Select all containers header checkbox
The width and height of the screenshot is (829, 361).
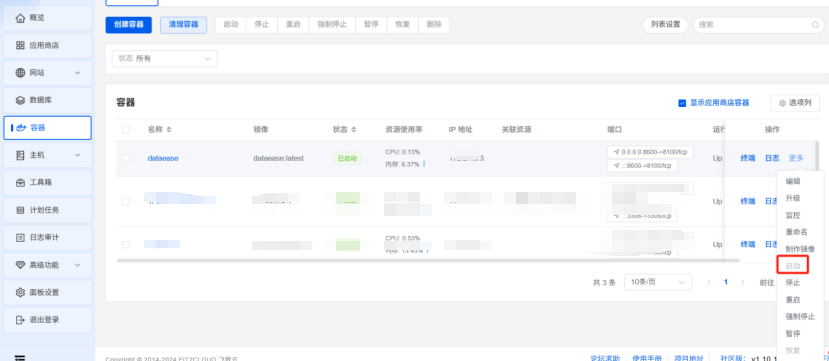click(x=126, y=129)
